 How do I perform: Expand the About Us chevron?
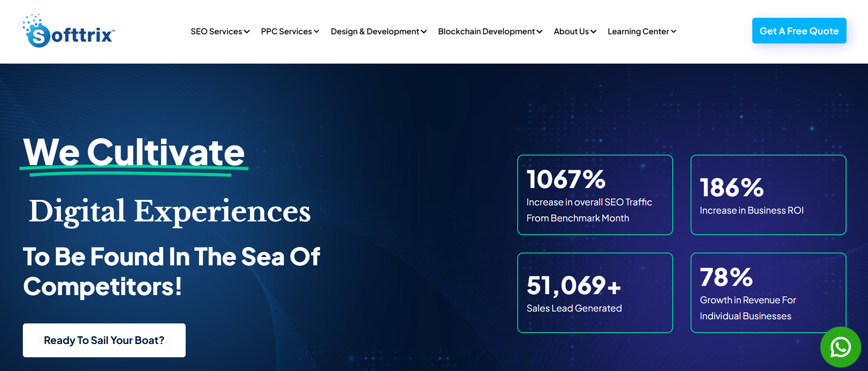click(594, 32)
